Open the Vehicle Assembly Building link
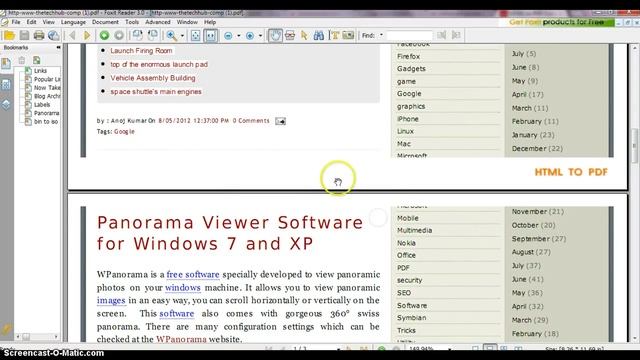Image resolution: width=640 pixels, height=360 pixels. (x=153, y=78)
